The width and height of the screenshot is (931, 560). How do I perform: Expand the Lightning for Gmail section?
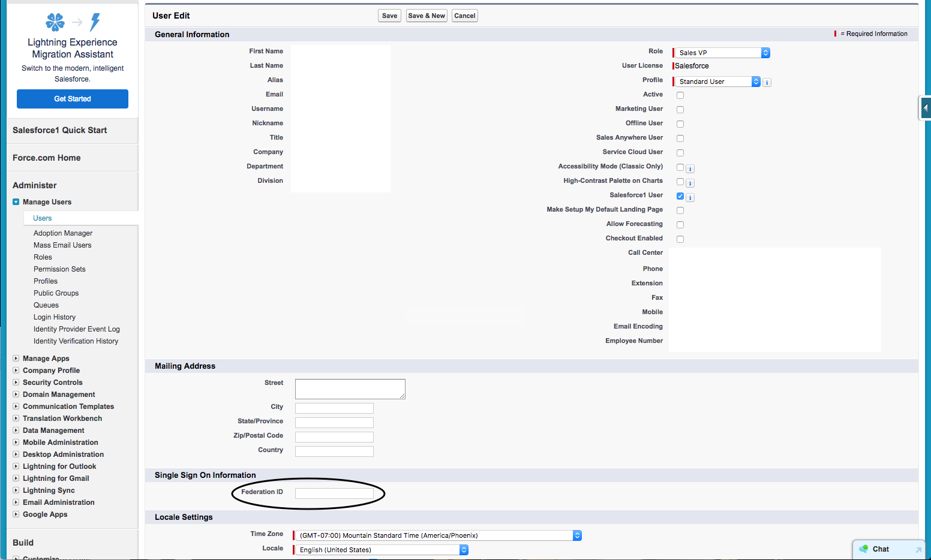click(x=16, y=478)
